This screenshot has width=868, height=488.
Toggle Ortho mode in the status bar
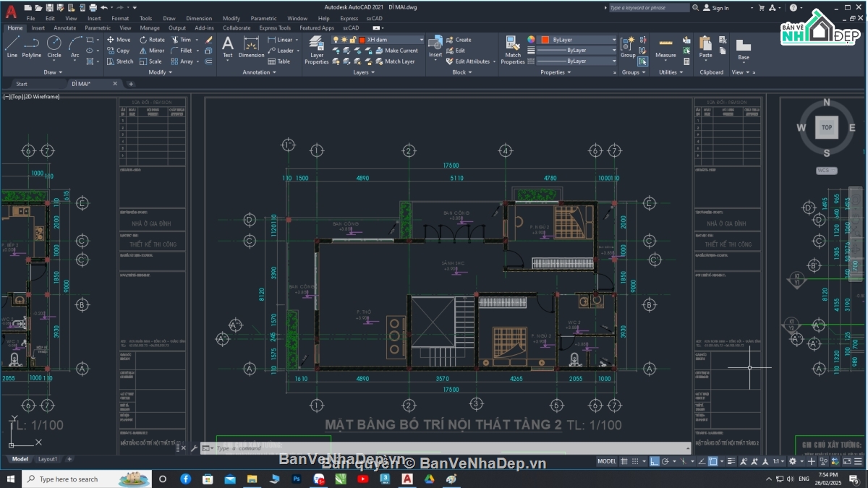655,461
